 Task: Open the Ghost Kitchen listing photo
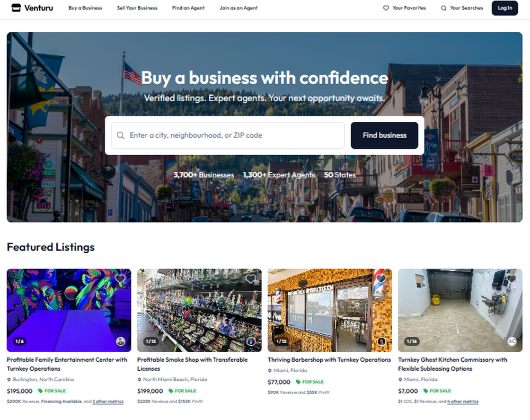(460, 310)
